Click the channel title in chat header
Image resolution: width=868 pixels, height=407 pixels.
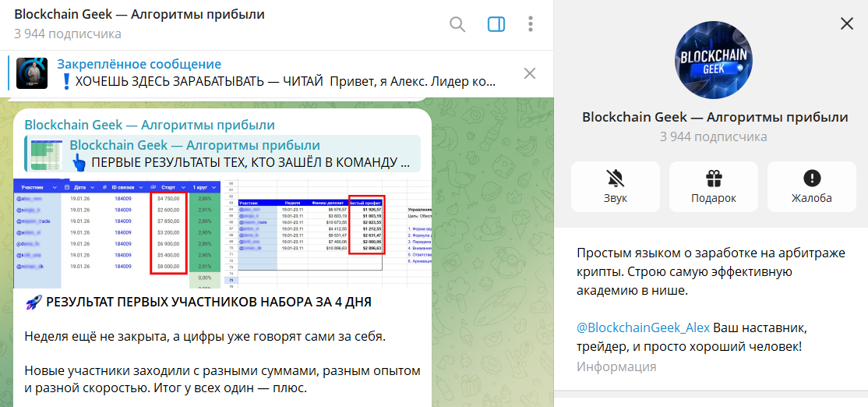pyautogui.click(x=139, y=15)
